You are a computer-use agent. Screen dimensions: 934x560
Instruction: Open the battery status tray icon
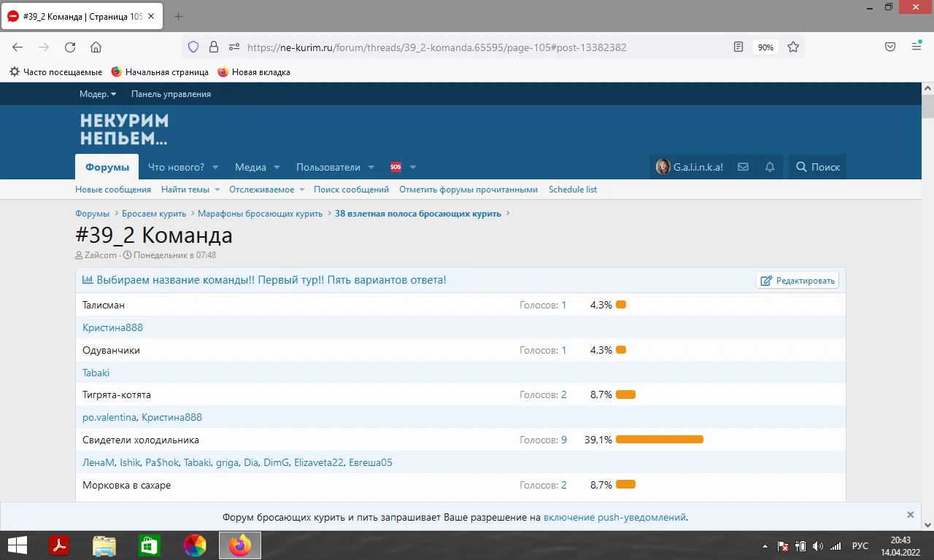coord(800,546)
